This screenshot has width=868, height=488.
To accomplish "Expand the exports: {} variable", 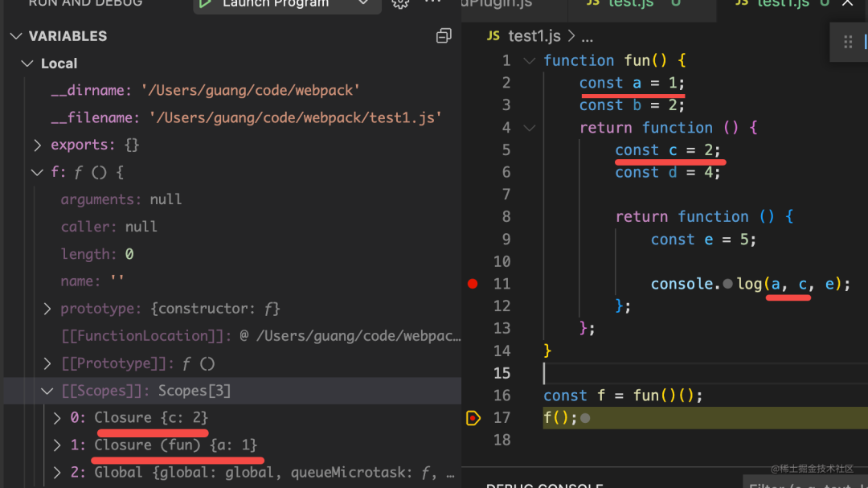I will point(38,146).
